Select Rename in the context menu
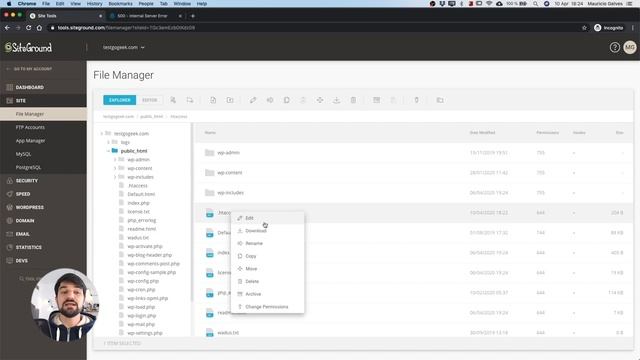 (267, 243)
